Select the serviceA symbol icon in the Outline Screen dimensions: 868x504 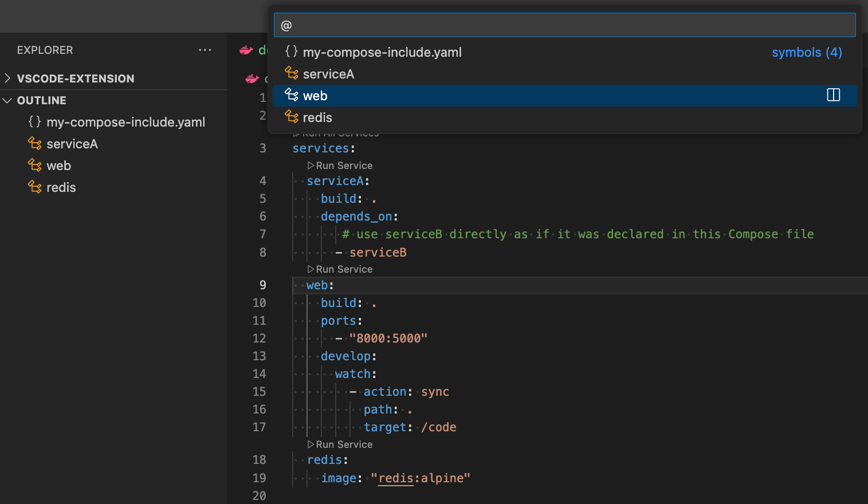[x=34, y=143]
